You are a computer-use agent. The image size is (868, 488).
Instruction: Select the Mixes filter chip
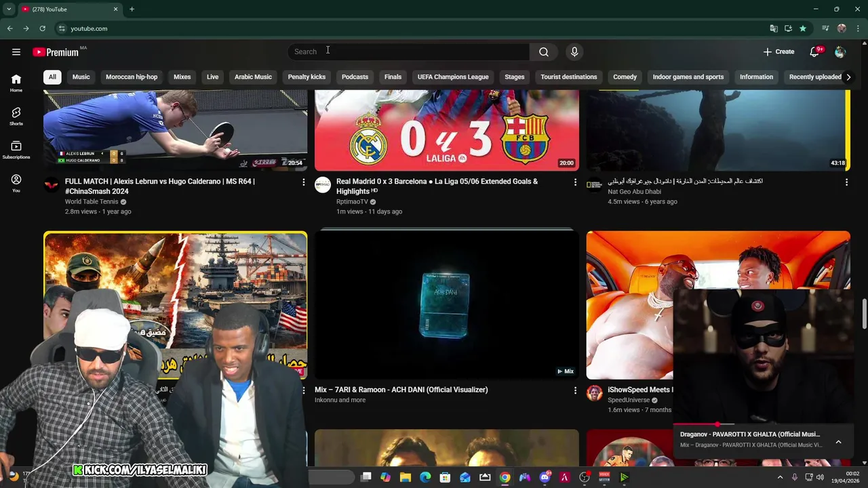tap(182, 77)
